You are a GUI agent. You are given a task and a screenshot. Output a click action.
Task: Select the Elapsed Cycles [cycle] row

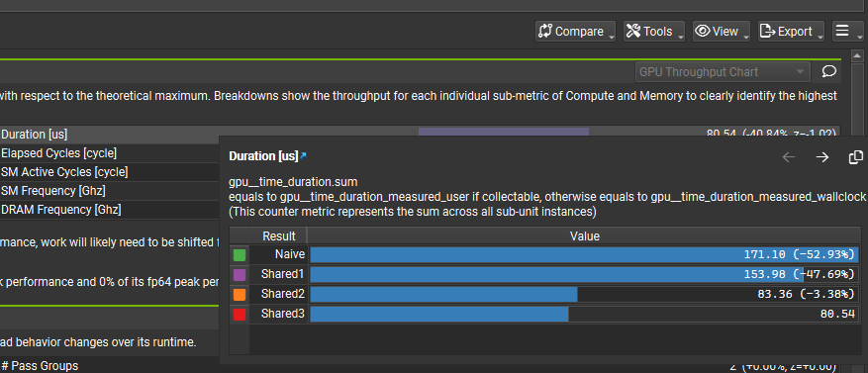click(110, 153)
